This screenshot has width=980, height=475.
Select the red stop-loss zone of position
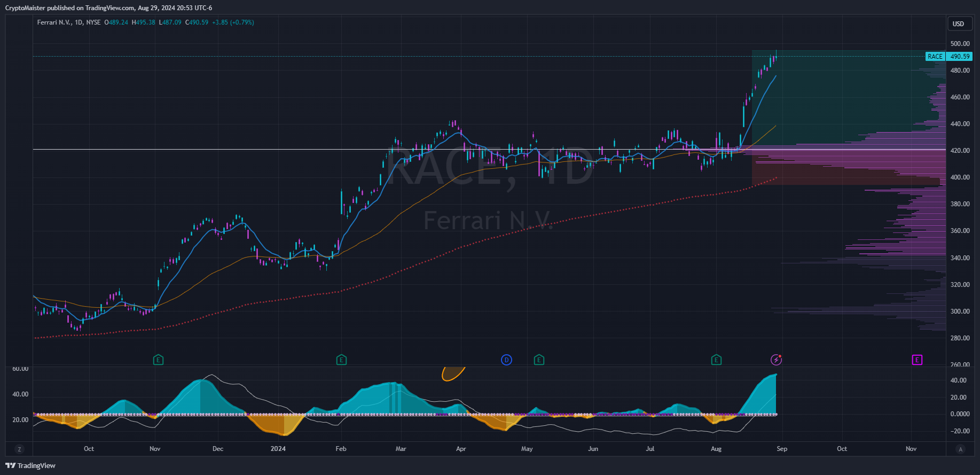click(x=849, y=167)
